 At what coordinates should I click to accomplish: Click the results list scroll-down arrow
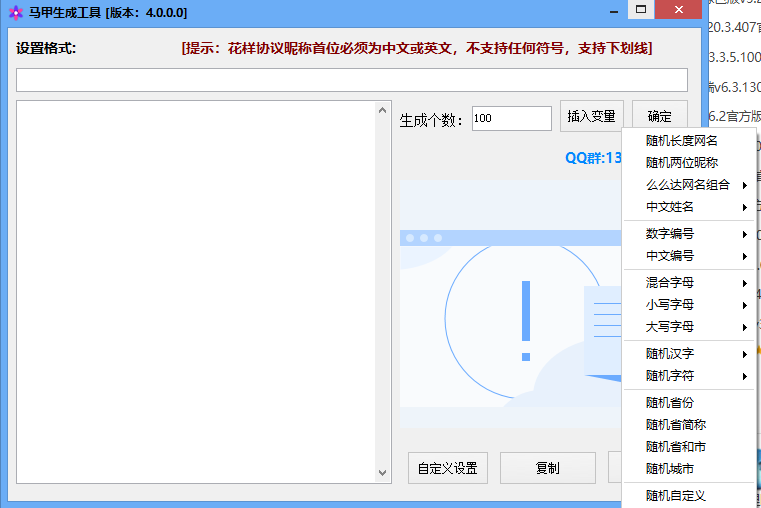(x=383, y=473)
